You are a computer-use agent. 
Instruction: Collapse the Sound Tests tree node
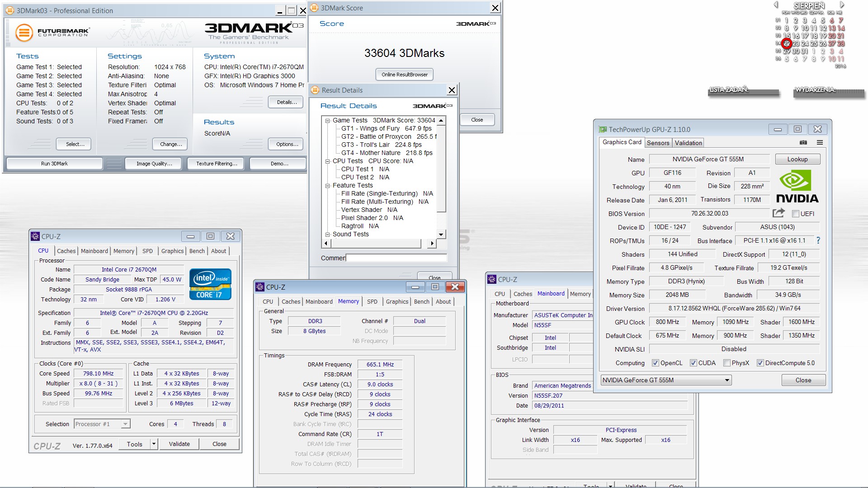328,235
